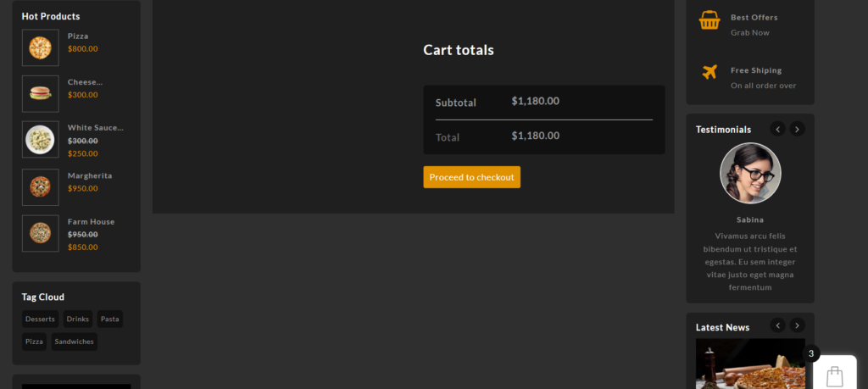This screenshot has width=868, height=389.
Task: Open the Pizza product thumbnail
Action: pos(40,47)
